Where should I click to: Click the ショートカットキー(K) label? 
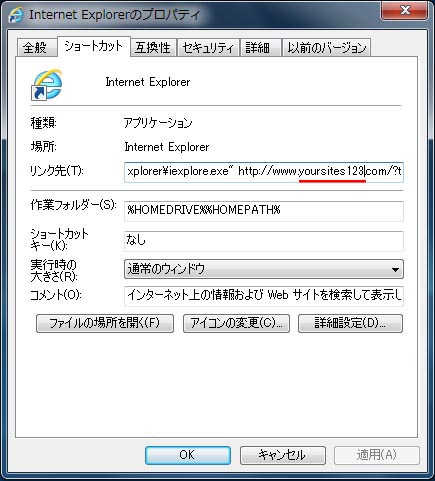click(x=59, y=239)
